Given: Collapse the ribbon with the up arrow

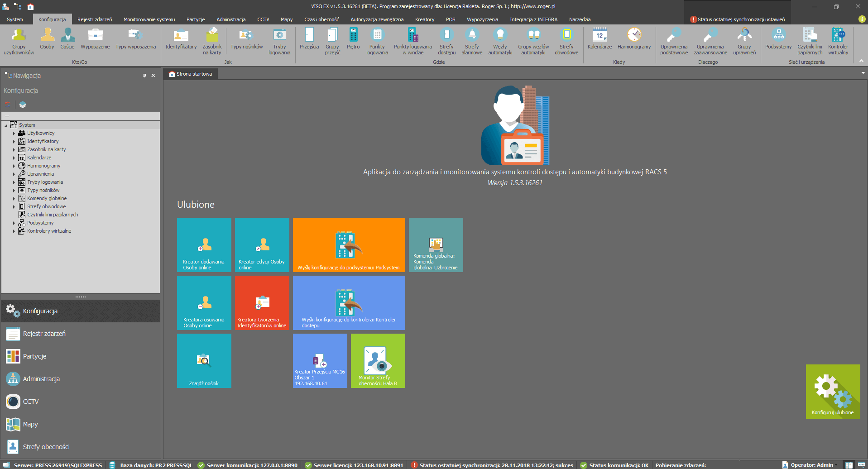Looking at the screenshot, I should (861, 61).
